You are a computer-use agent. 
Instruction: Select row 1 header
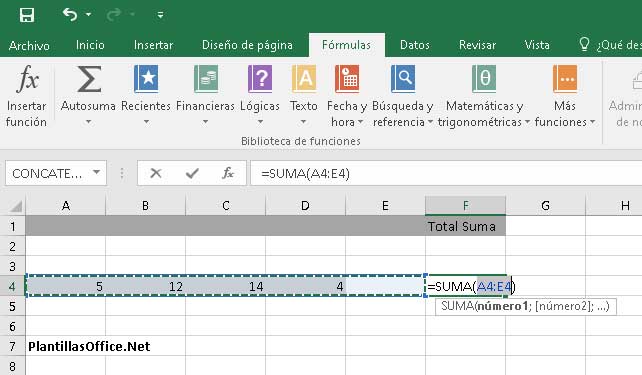point(13,226)
